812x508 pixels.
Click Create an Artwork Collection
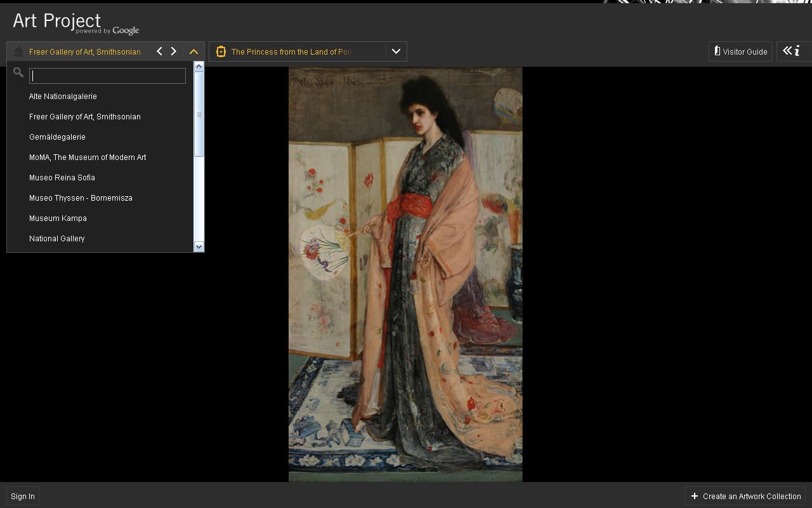coord(746,496)
